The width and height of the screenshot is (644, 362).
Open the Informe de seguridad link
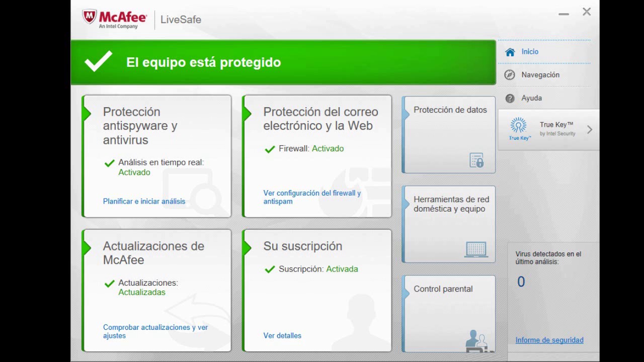[549, 340]
